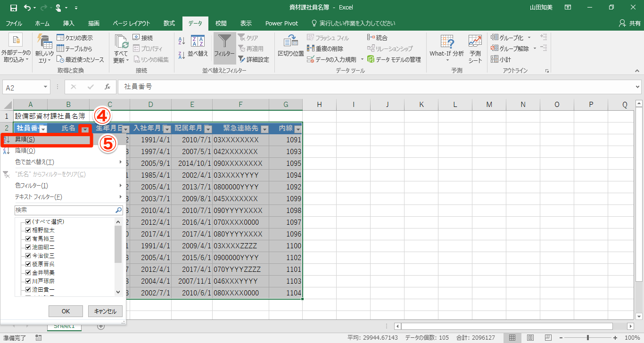Click the zoom in plus button
Screen dimensions: 644x343
(x=615, y=338)
